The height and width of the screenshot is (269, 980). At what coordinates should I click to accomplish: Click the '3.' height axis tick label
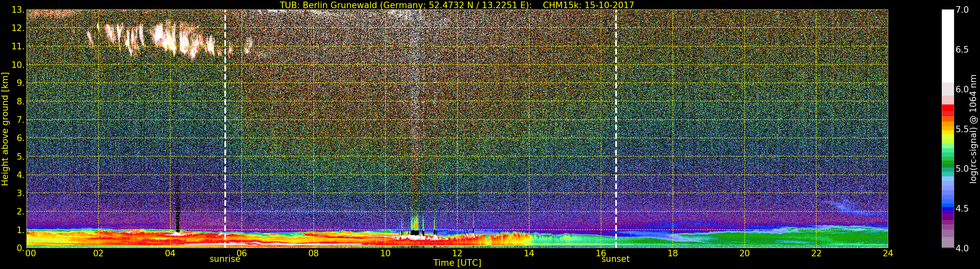click(x=21, y=193)
